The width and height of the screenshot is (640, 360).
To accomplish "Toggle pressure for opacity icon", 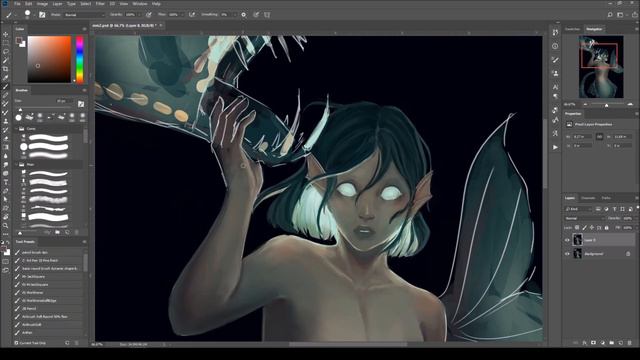I will coord(149,15).
